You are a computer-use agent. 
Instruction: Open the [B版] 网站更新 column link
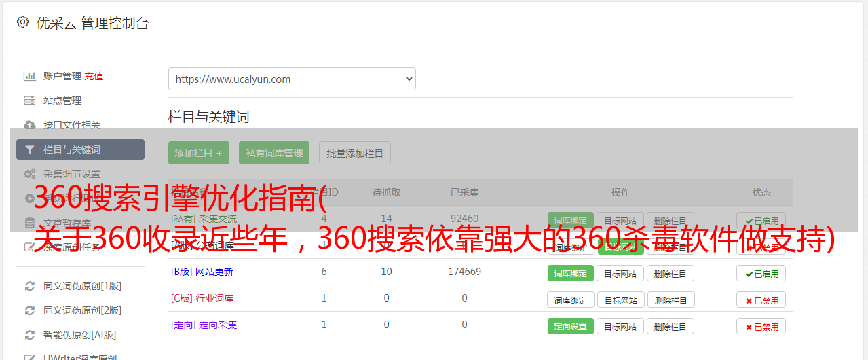click(x=202, y=272)
